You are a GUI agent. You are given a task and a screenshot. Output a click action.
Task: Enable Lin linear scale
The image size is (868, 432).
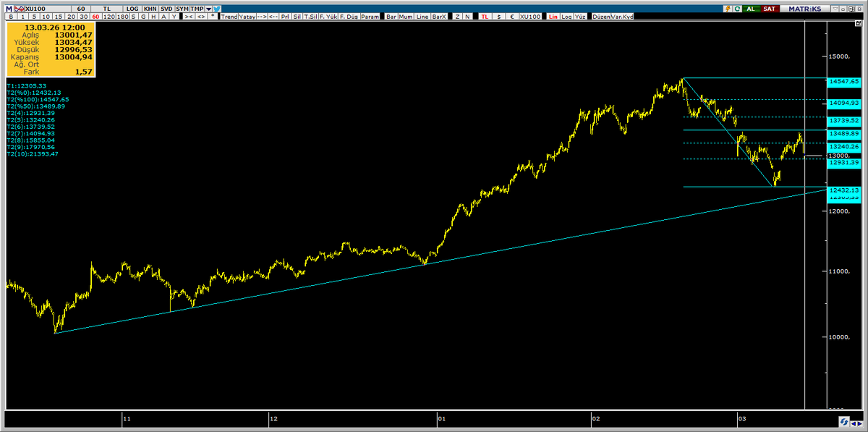(553, 17)
